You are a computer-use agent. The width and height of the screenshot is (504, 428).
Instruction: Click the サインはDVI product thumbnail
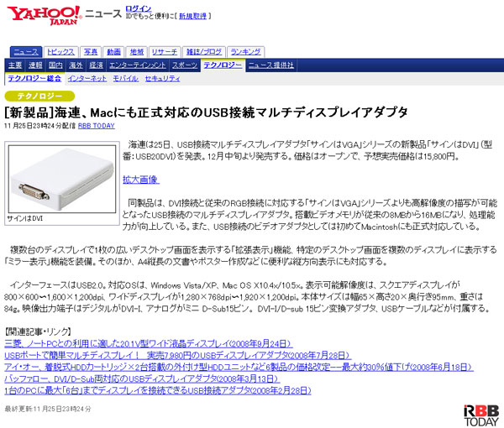[62, 179]
